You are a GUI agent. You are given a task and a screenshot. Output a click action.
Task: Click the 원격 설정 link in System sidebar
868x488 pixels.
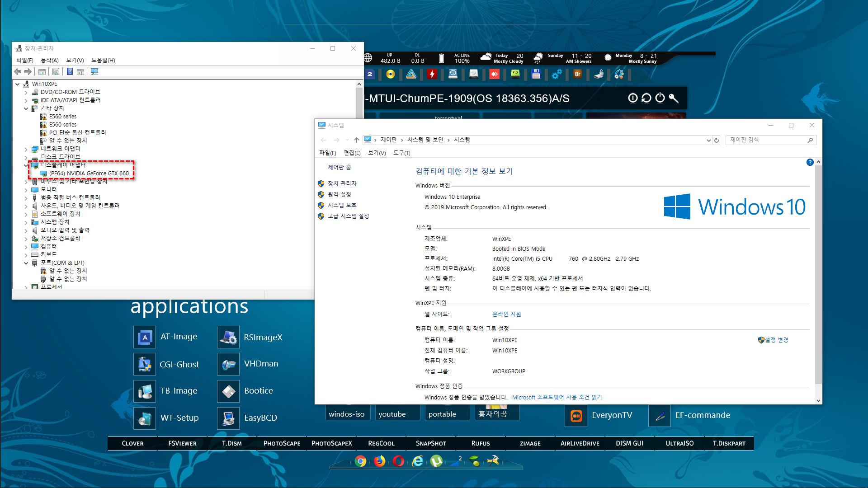340,194
